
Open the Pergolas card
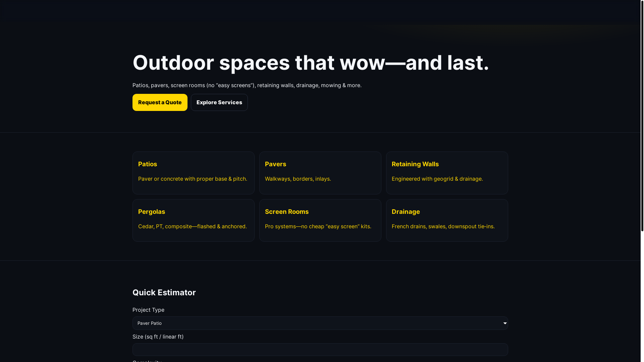193,221
